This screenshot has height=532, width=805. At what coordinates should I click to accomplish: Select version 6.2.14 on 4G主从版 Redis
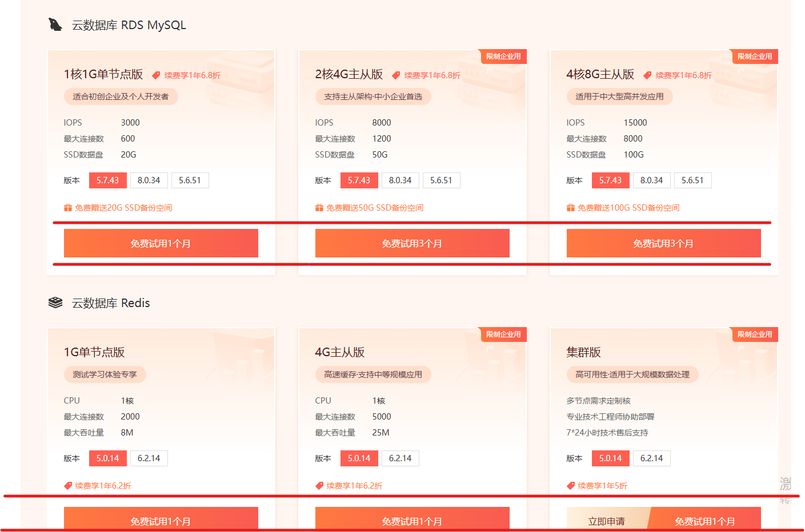point(401,458)
